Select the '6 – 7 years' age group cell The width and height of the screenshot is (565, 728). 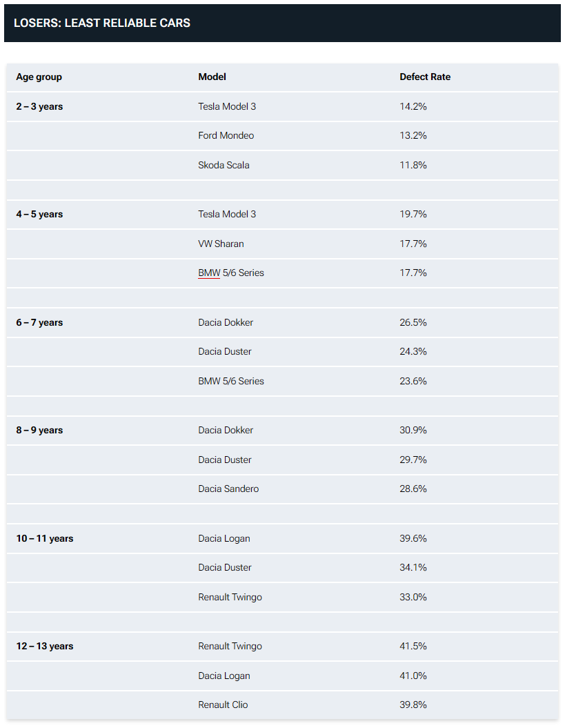pyautogui.click(x=39, y=322)
